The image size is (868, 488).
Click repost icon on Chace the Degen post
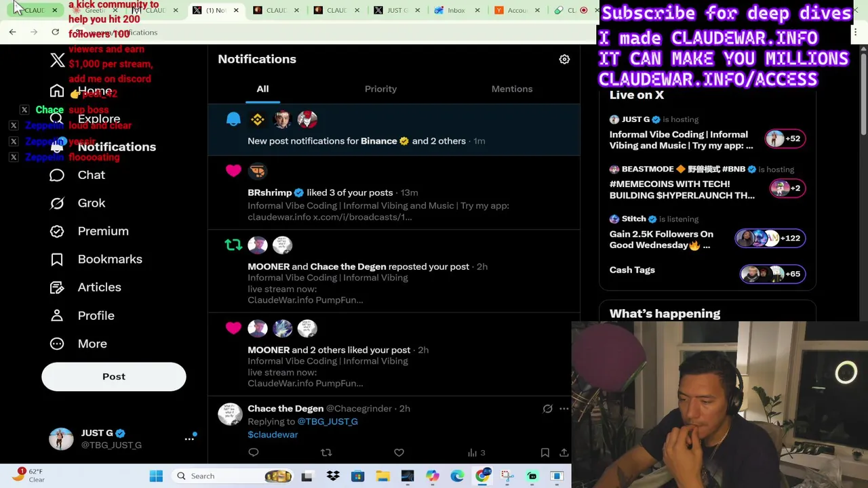(326, 453)
